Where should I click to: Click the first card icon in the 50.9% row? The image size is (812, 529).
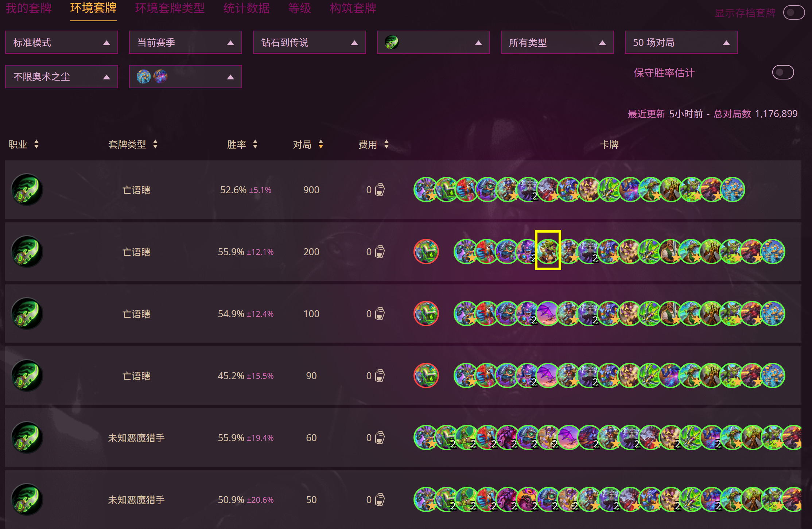coord(426,499)
